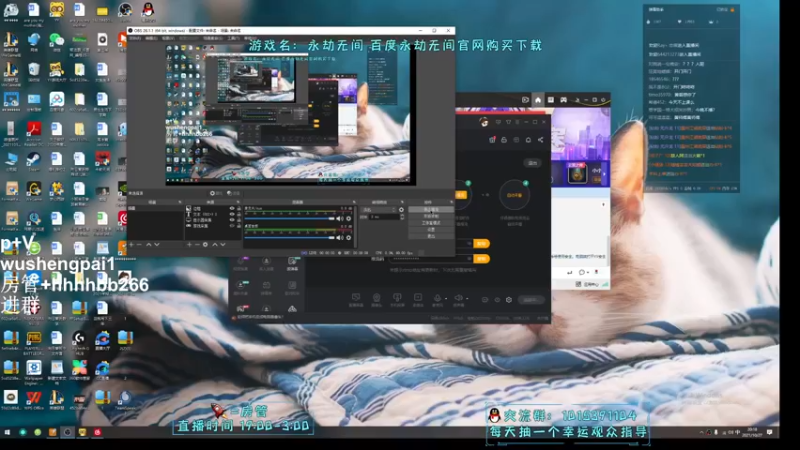Click fourth button in OBS controls panel
800x450 pixels.
(x=431, y=230)
